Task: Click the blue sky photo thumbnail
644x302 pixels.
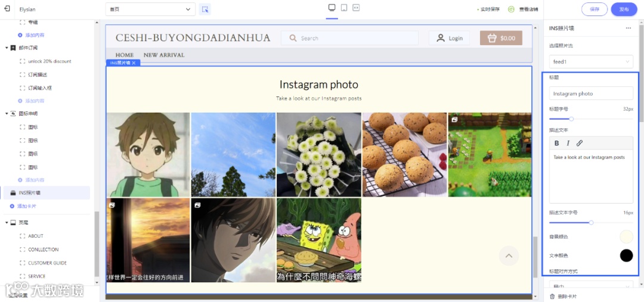Action: [233, 155]
